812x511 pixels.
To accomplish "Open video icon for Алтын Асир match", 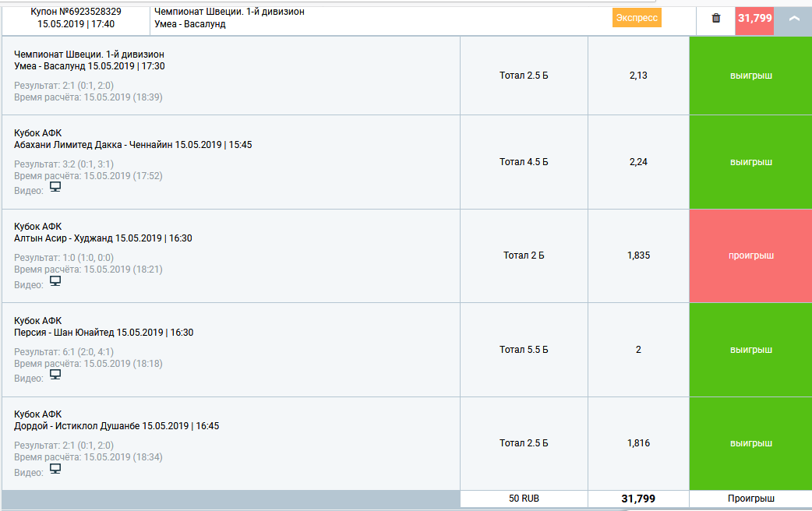I will tap(55, 281).
